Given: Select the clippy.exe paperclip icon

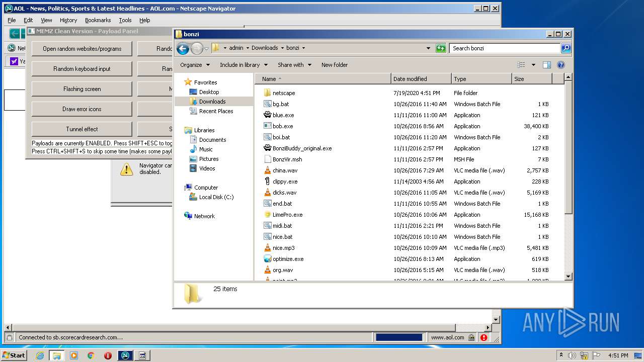Looking at the screenshot, I should (268, 182).
